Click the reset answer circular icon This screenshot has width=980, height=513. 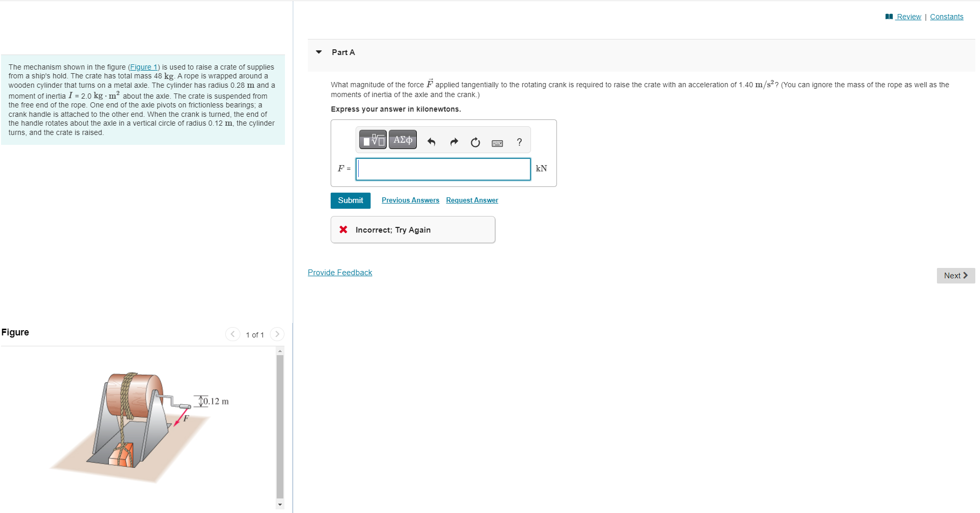[x=475, y=142]
